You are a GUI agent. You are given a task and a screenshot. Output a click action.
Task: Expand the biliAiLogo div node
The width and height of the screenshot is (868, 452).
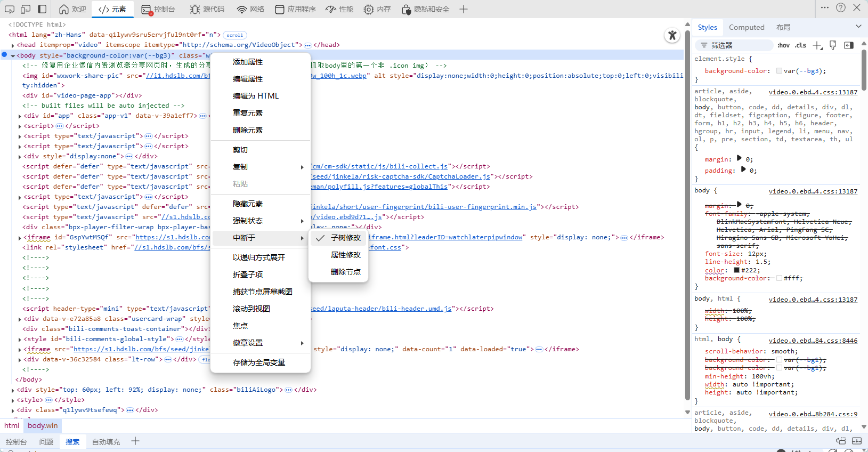[13, 390]
